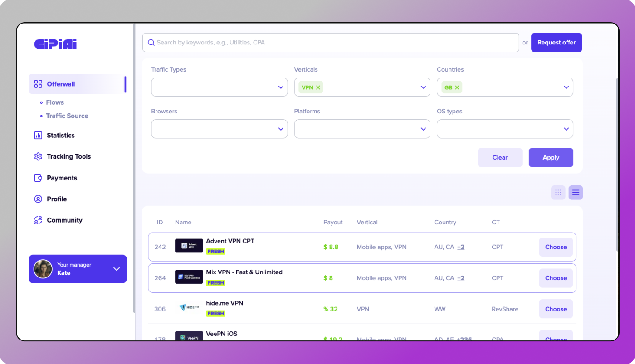Switch to list view layout
This screenshot has height=364, width=635.
(576, 193)
